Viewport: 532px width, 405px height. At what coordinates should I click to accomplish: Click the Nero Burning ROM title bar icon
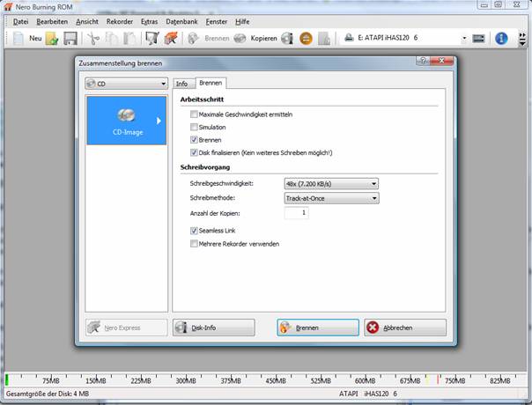[7, 7]
